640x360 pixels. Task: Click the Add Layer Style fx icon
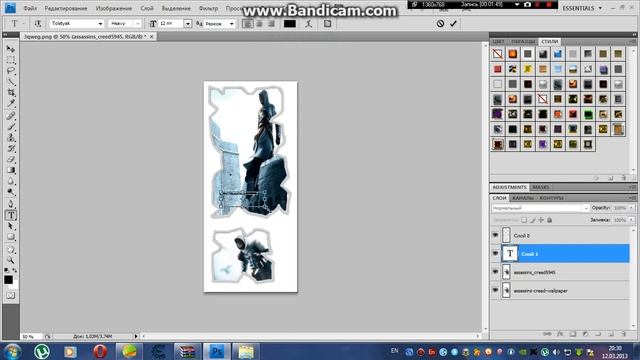(x=560, y=334)
